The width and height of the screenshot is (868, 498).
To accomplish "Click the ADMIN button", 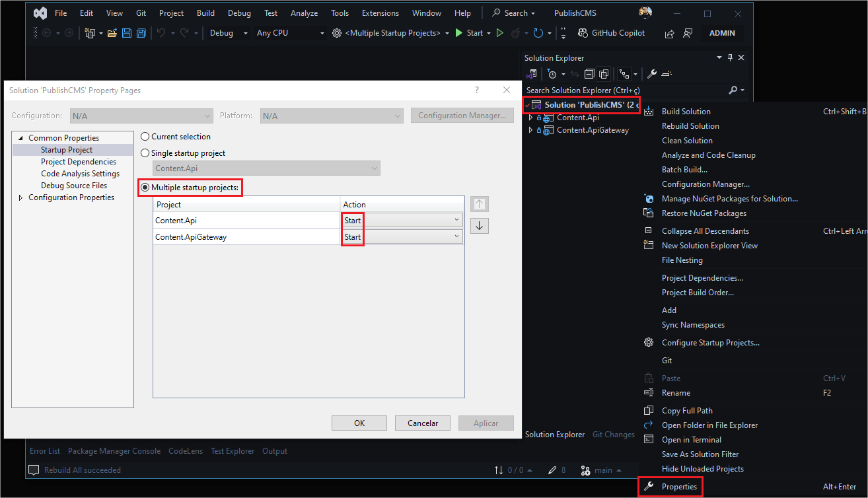I will click(722, 33).
